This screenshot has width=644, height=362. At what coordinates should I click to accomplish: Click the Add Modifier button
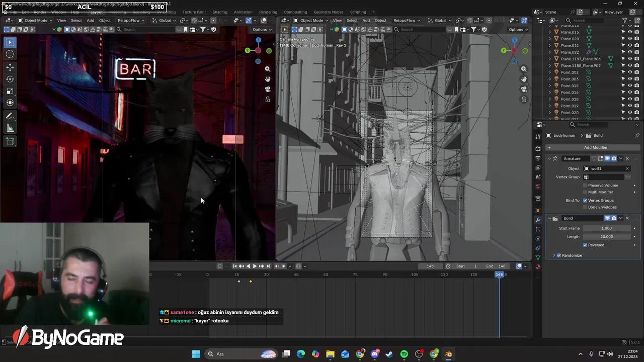(596, 147)
